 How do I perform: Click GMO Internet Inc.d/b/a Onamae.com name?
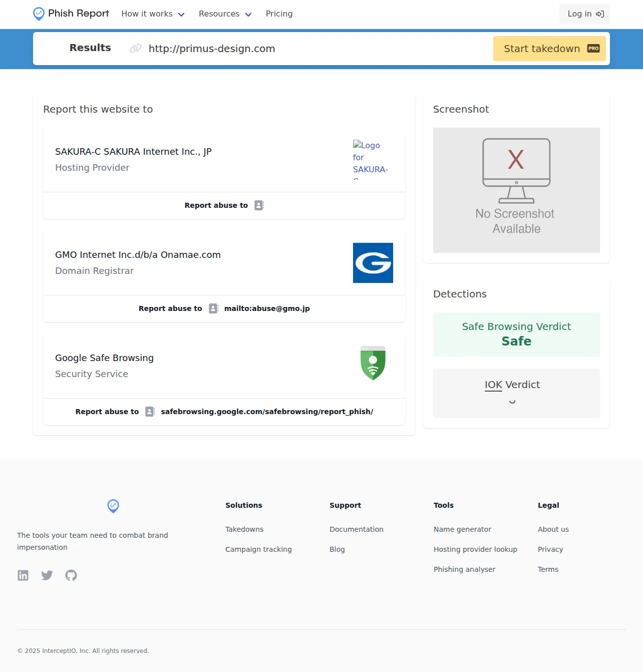pyautogui.click(x=138, y=255)
